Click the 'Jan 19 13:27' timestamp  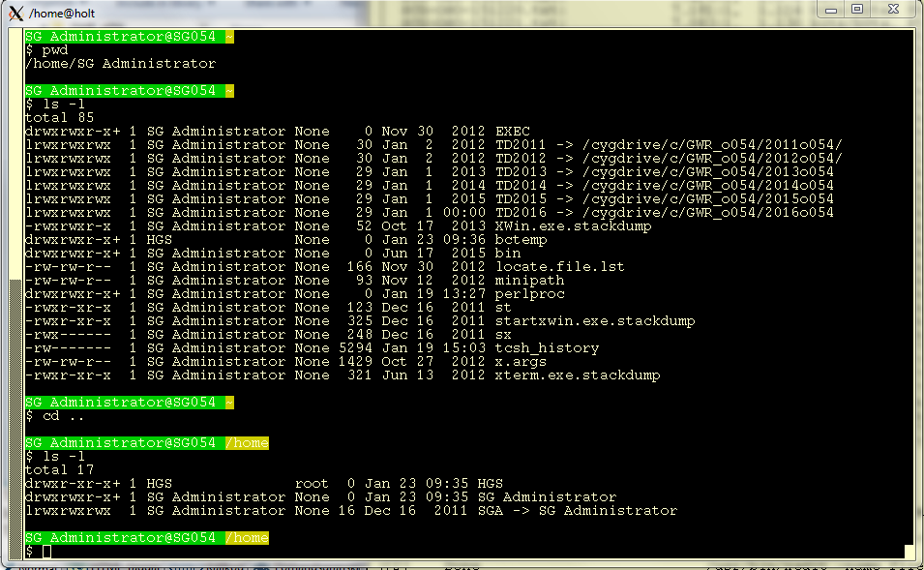point(433,293)
